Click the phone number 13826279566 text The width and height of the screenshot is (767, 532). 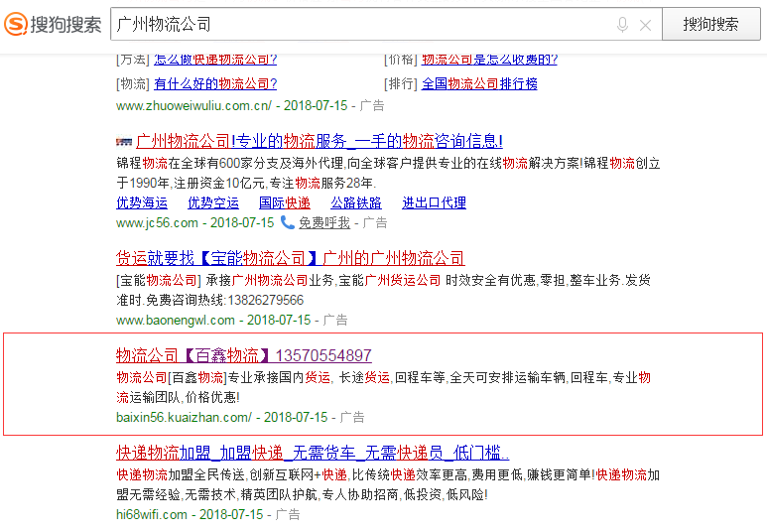tap(266, 300)
